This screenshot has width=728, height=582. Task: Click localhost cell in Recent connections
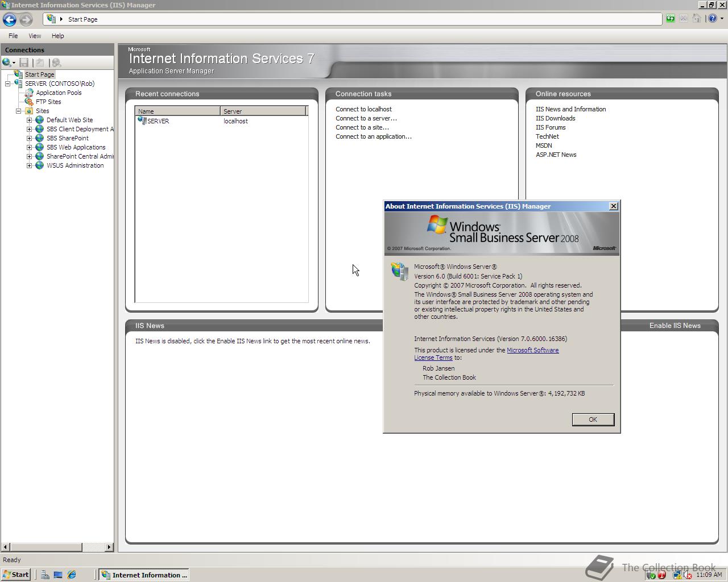coord(235,121)
